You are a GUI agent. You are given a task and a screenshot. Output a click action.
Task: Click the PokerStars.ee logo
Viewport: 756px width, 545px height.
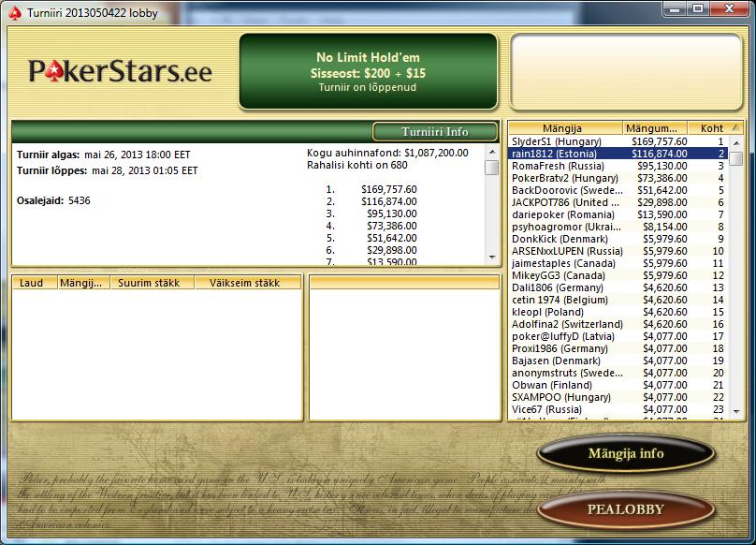pos(120,72)
